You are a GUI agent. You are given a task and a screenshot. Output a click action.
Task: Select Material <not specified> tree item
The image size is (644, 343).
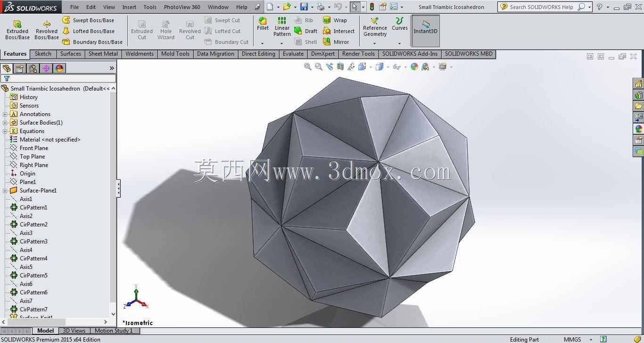tap(50, 140)
